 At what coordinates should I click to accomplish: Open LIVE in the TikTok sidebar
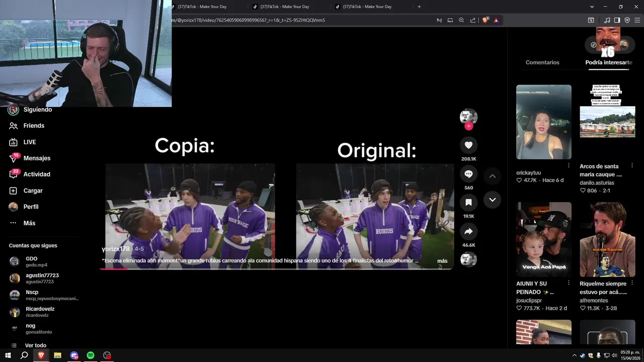tap(23, 142)
